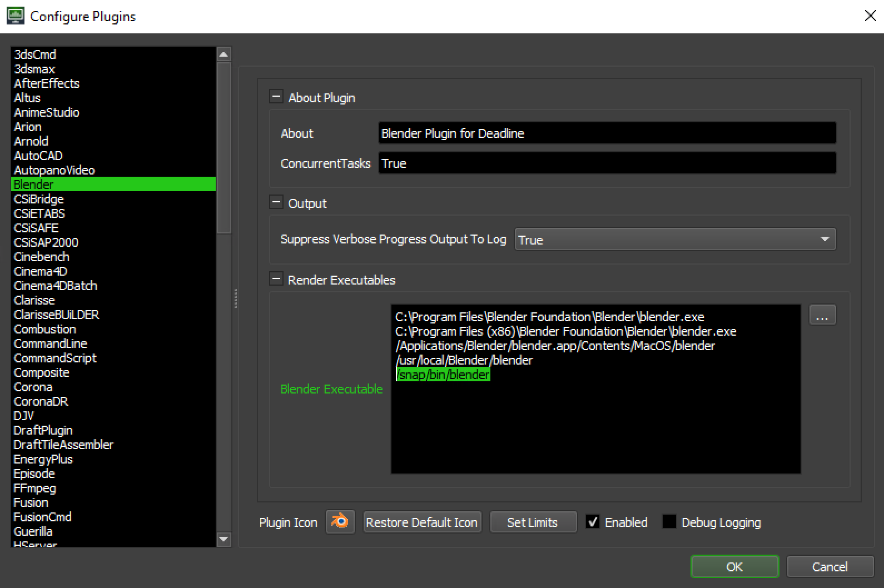
Task: Open the Set Limits dialog
Action: click(x=533, y=522)
